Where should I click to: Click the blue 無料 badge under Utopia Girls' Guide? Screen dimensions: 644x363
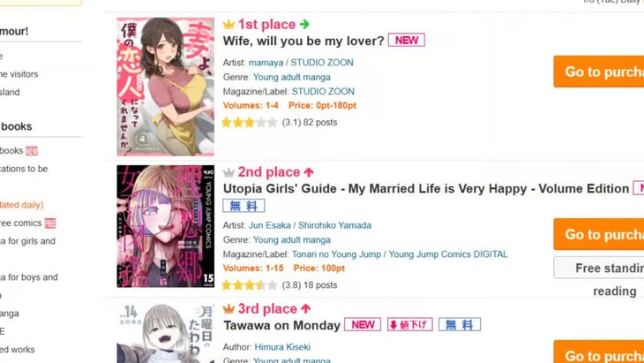[243, 206]
